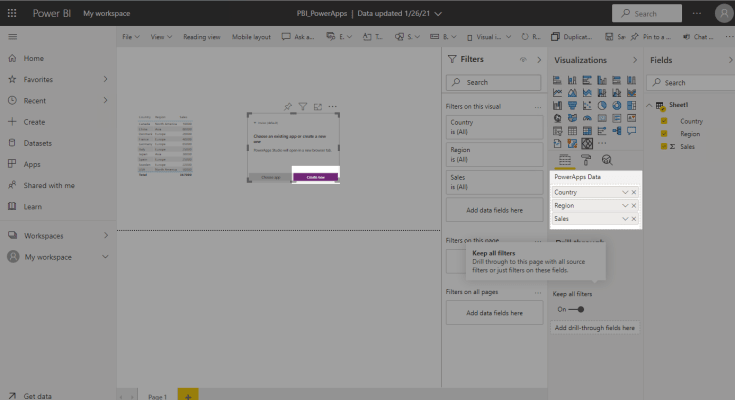Expand the Favorites navigation chevron
The width and height of the screenshot is (735, 400).
click(x=105, y=79)
